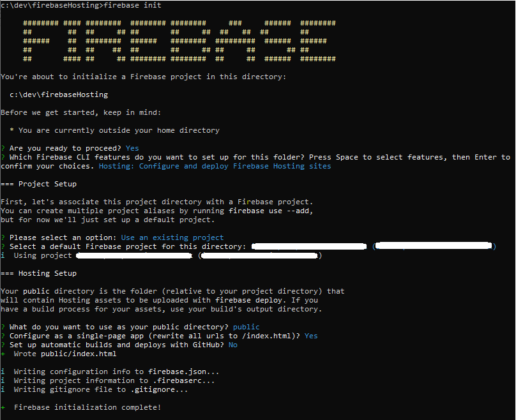The height and width of the screenshot is (420, 516).
Task: Click indented 'c:\dev\firebaseHosting' directory path line
Action: click(x=59, y=94)
